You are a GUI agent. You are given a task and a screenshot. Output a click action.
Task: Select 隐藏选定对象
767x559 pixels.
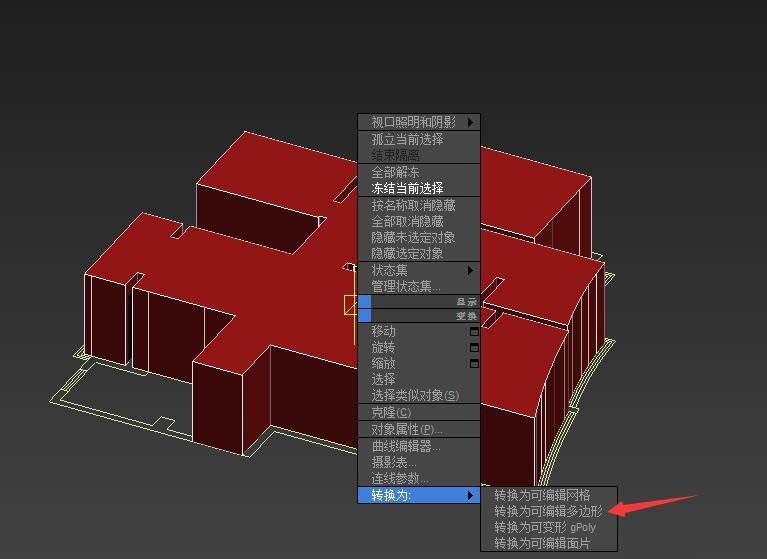[x=419, y=253]
